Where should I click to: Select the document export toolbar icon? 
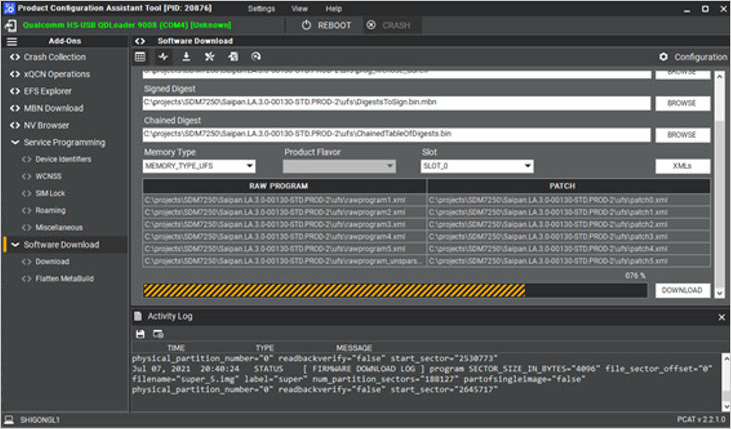[233, 57]
